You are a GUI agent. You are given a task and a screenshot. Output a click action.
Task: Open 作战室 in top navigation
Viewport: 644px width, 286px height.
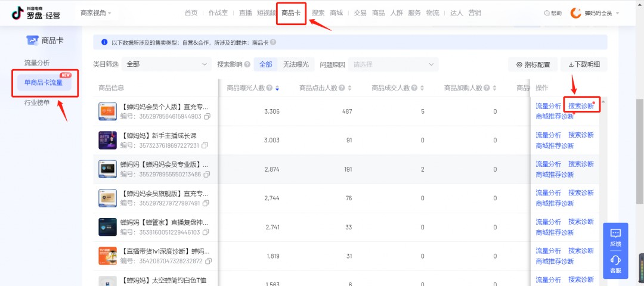click(x=218, y=13)
